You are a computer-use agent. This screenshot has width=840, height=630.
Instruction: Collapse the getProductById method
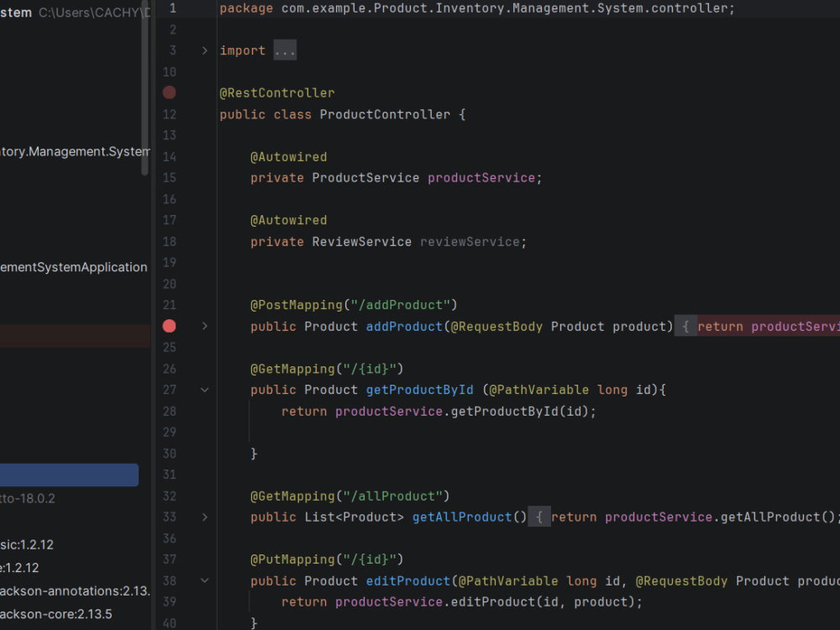click(205, 390)
